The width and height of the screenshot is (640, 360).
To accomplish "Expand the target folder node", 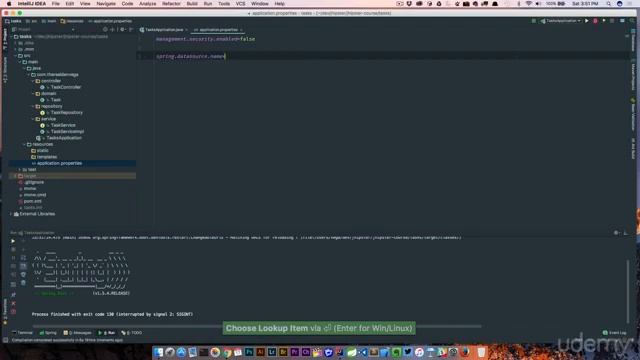I will pos(15,176).
